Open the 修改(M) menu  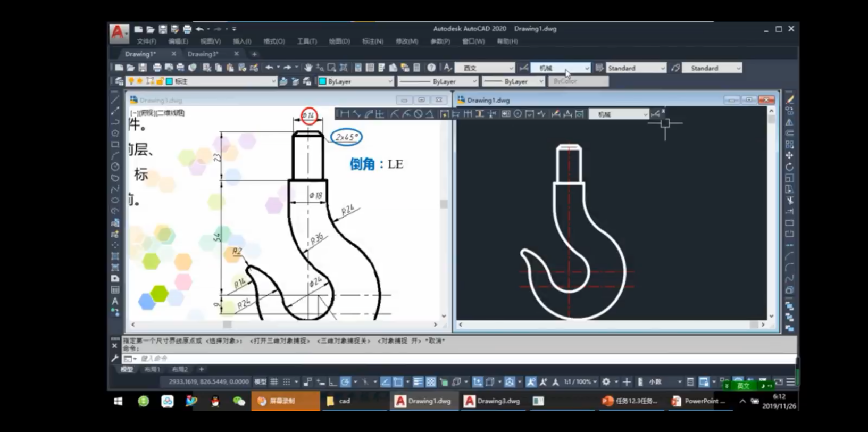tap(406, 41)
